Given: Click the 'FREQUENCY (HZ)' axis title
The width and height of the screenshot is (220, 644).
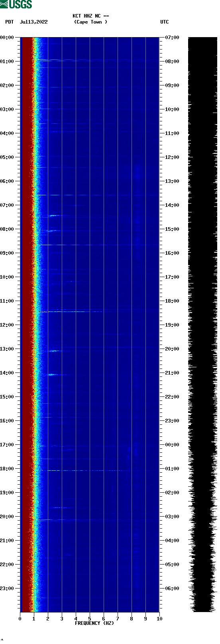Looking at the screenshot, I should (x=94, y=623).
